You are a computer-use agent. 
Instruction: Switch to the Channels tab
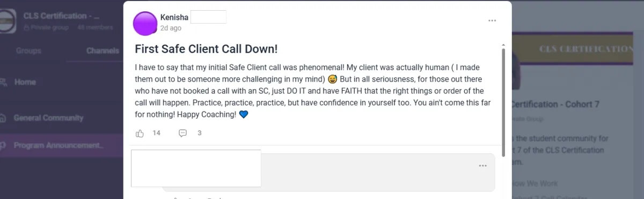[x=103, y=51]
